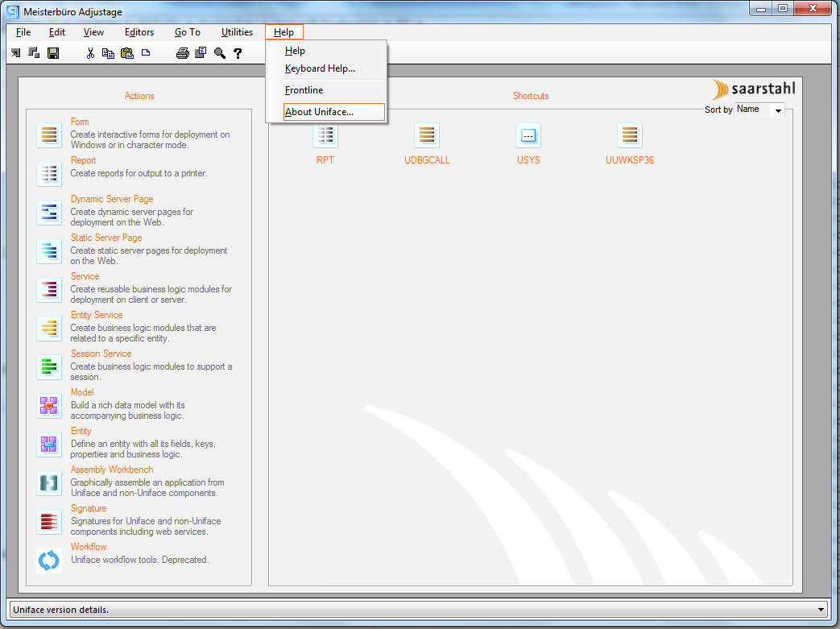Screen dimensions: 840x629
Task: Click the Report action icon
Action: pos(49,174)
